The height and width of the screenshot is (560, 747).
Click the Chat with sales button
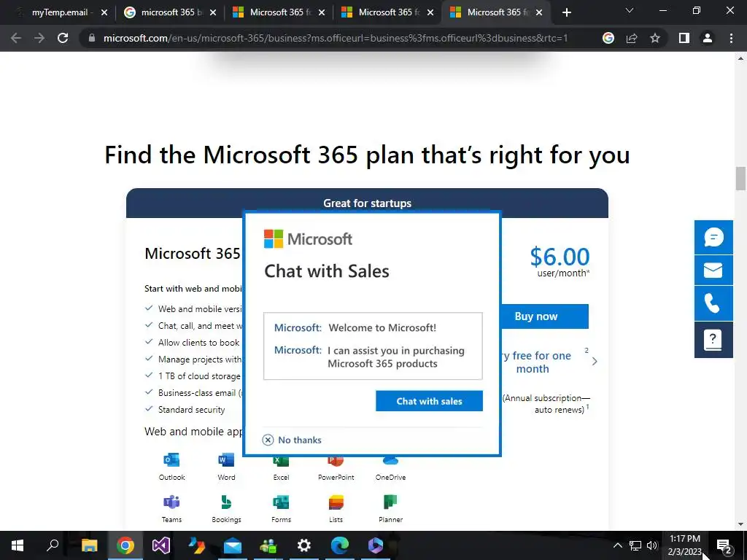[x=429, y=401]
